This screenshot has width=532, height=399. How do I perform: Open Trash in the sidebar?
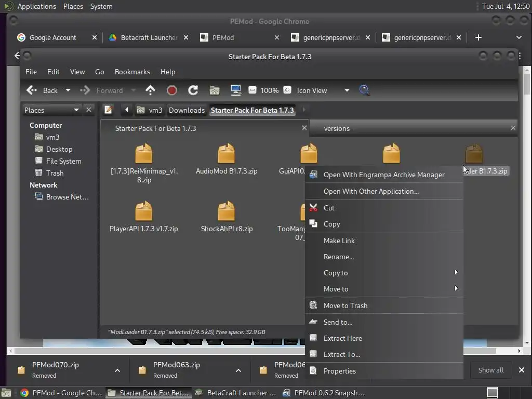point(55,172)
